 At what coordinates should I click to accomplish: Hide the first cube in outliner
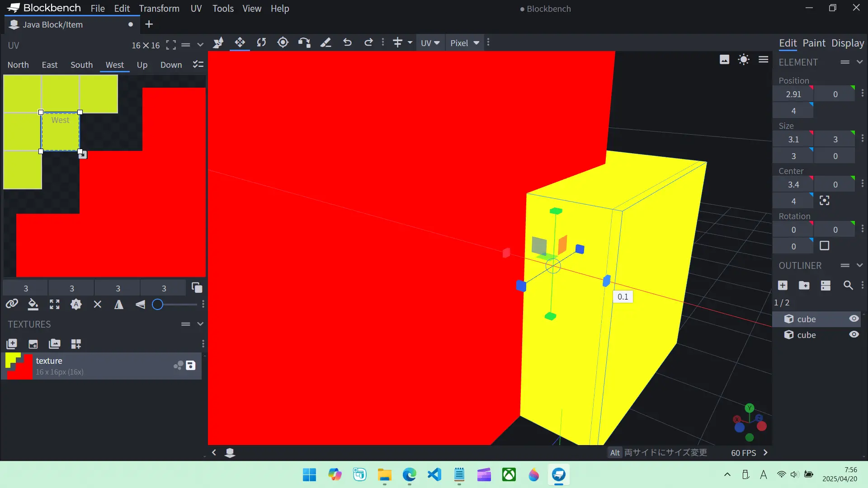pyautogui.click(x=854, y=319)
